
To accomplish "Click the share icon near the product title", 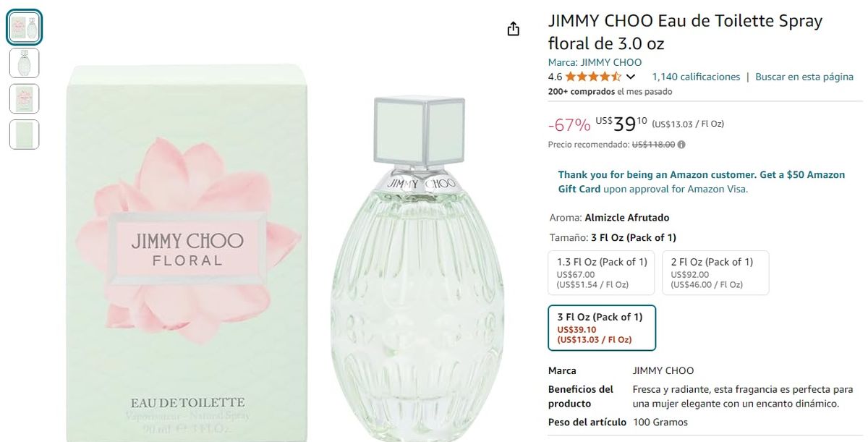I will point(513,28).
